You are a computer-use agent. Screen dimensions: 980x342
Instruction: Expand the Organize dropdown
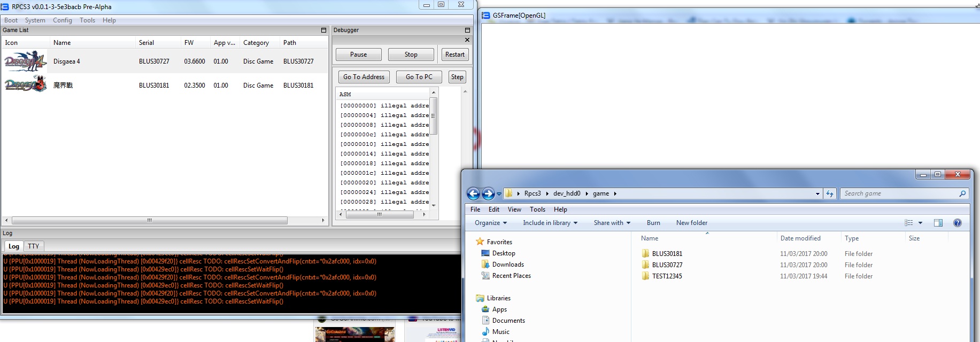click(x=490, y=223)
